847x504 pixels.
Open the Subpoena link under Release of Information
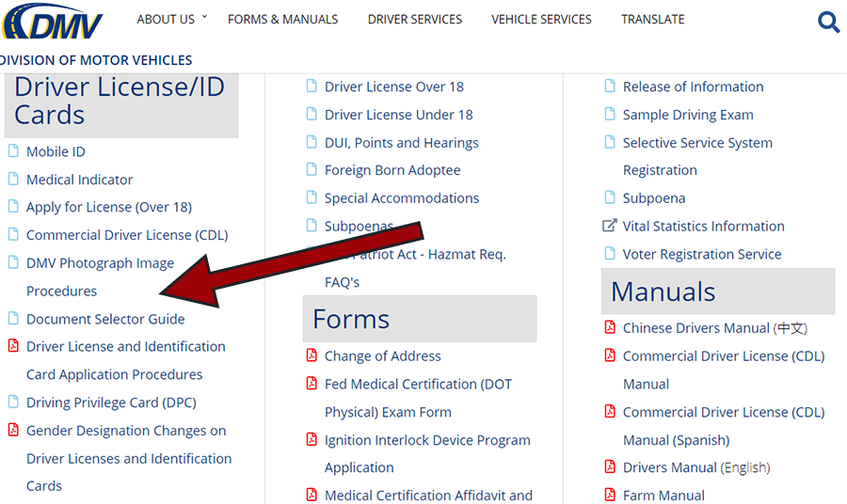click(x=654, y=198)
